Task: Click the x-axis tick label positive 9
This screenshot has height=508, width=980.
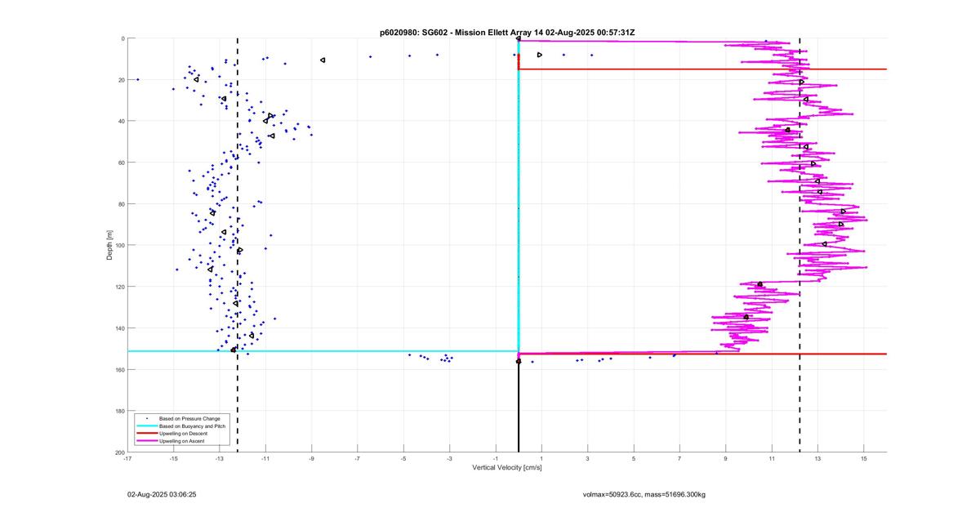Action: pos(725,459)
